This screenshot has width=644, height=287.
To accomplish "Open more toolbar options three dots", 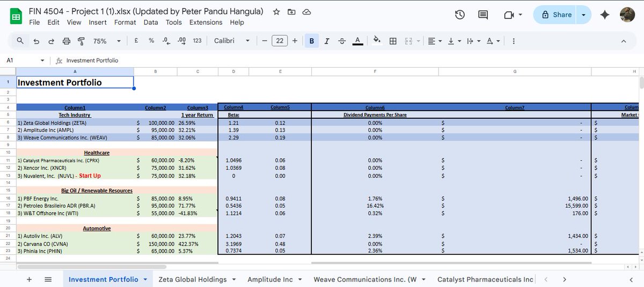I will [514, 41].
